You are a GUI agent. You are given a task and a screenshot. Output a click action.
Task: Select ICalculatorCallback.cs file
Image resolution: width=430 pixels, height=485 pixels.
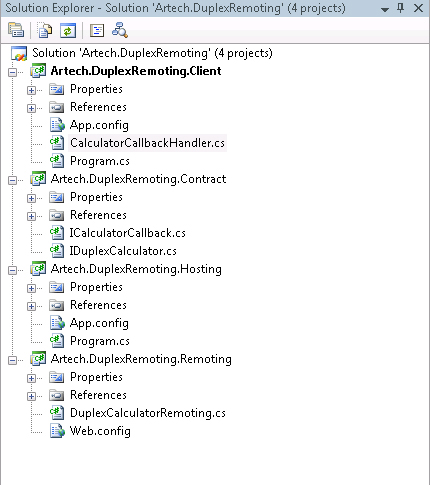tap(127, 233)
